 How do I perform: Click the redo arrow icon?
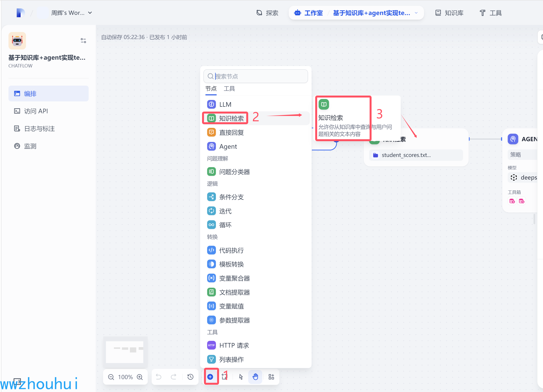173,377
